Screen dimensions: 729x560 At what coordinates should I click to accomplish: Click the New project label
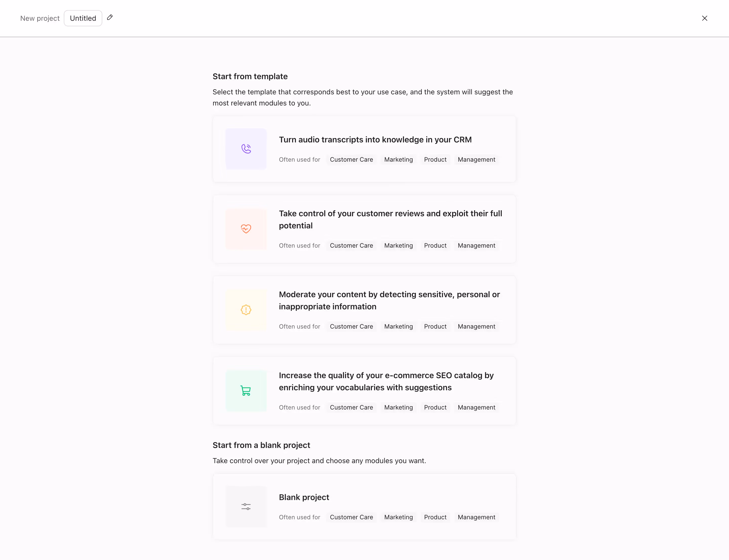pyautogui.click(x=40, y=18)
